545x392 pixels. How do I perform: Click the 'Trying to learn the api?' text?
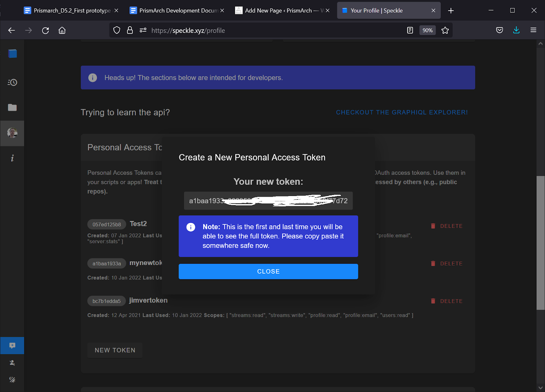pos(125,113)
